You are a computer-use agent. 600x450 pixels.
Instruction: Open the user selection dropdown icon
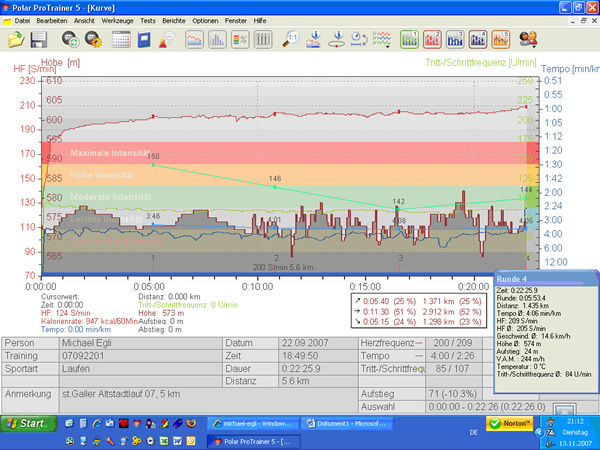point(528,39)
